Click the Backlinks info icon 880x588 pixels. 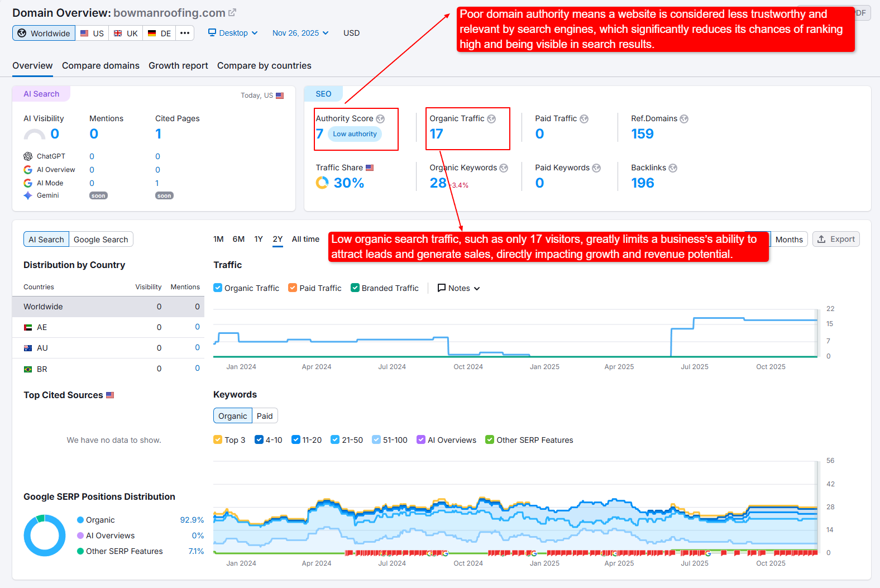tap(673, 168)
